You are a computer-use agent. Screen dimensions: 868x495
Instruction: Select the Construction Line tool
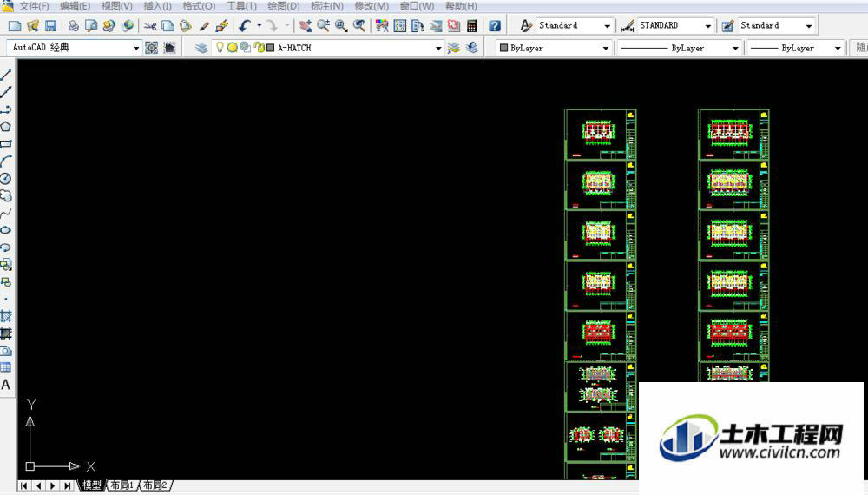pos(5,92)
